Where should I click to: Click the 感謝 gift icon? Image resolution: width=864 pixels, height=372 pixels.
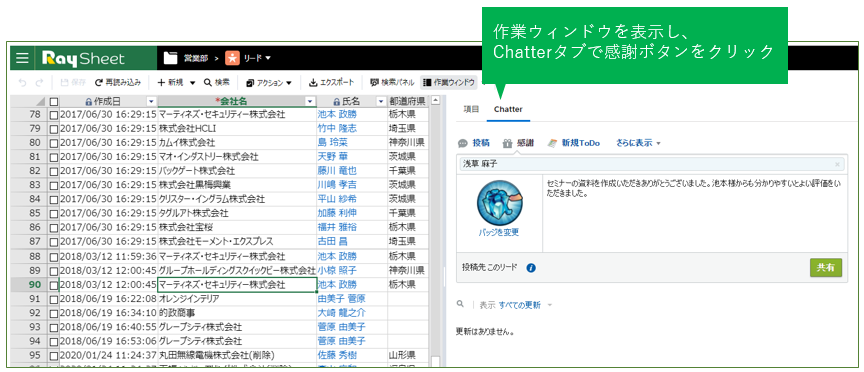point(507,143)
